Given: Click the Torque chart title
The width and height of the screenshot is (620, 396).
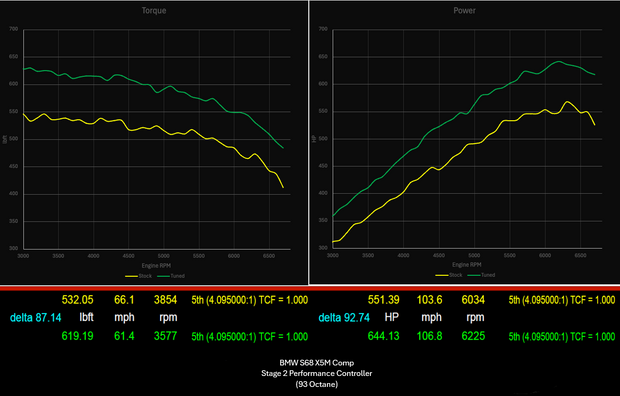Looking at the screenshot, I should tap(154, 11).
